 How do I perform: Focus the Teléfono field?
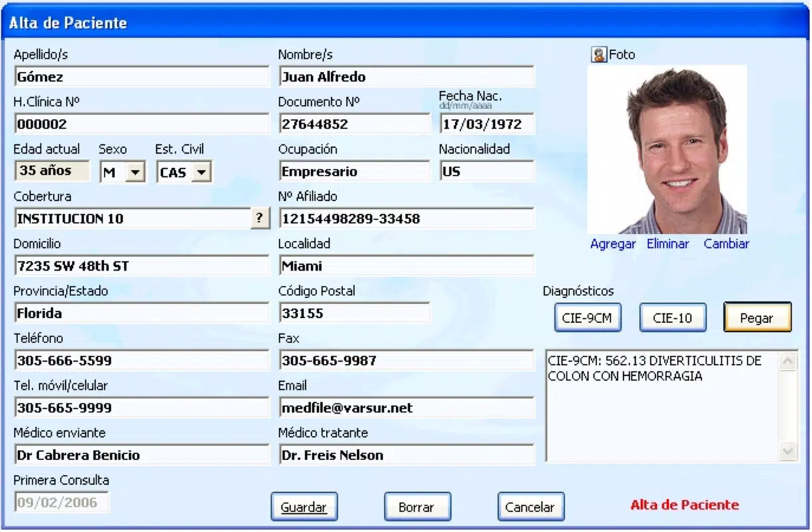click(141, 360)
